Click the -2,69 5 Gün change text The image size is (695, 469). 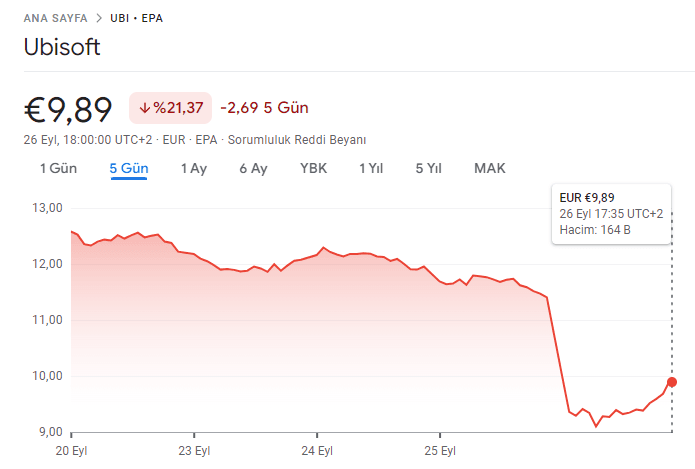(x=264, y=108)
